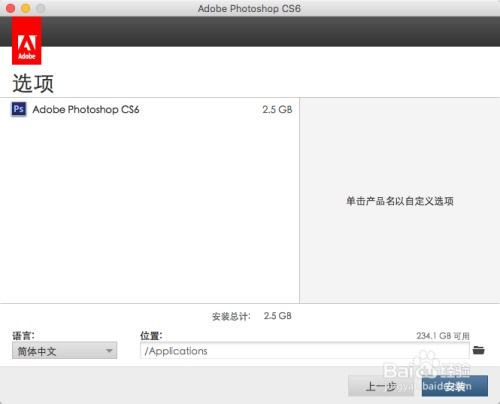Click the 2.5 GB size in product row
500x404 pixels.
click(277, 109)
